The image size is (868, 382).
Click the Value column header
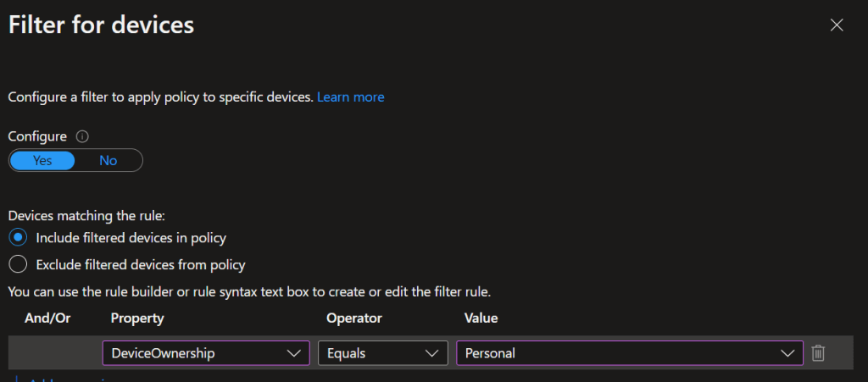pos(481,318)
